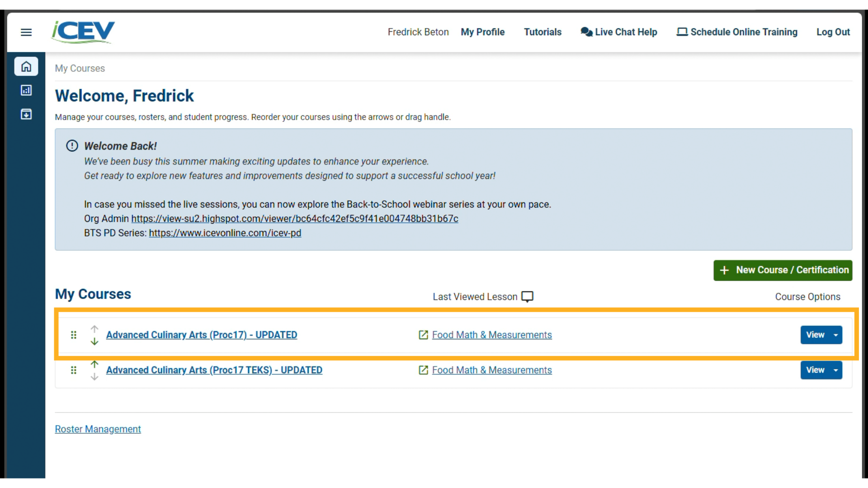Image resolution: width=868 pixels, height=488 pixels.
Task: Start Live Chat Help
Action: 618,32
